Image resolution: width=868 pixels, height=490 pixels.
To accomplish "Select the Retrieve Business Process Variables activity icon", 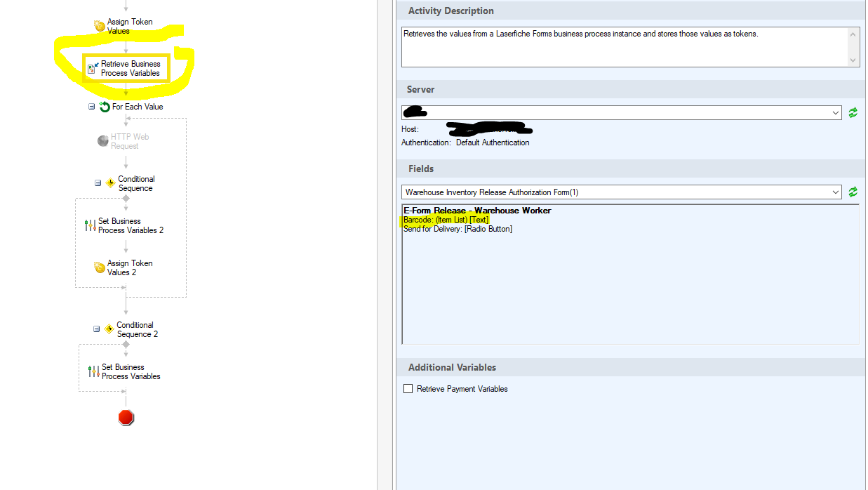I will tap(93, 68).
